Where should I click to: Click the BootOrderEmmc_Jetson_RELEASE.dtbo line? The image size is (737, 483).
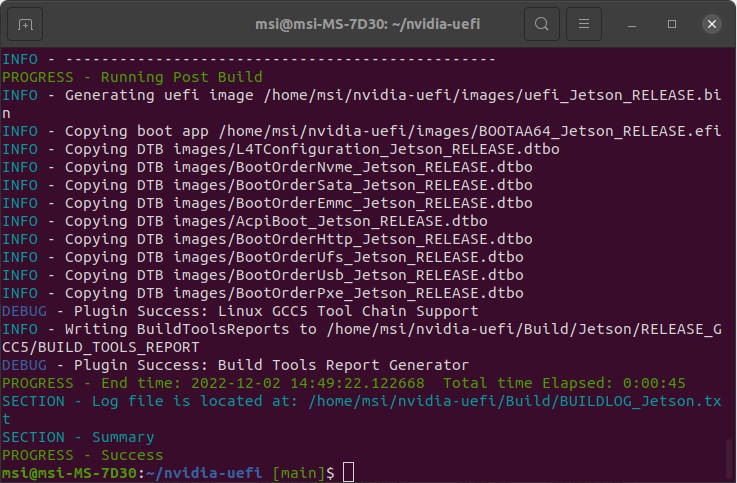coord(267,203)
